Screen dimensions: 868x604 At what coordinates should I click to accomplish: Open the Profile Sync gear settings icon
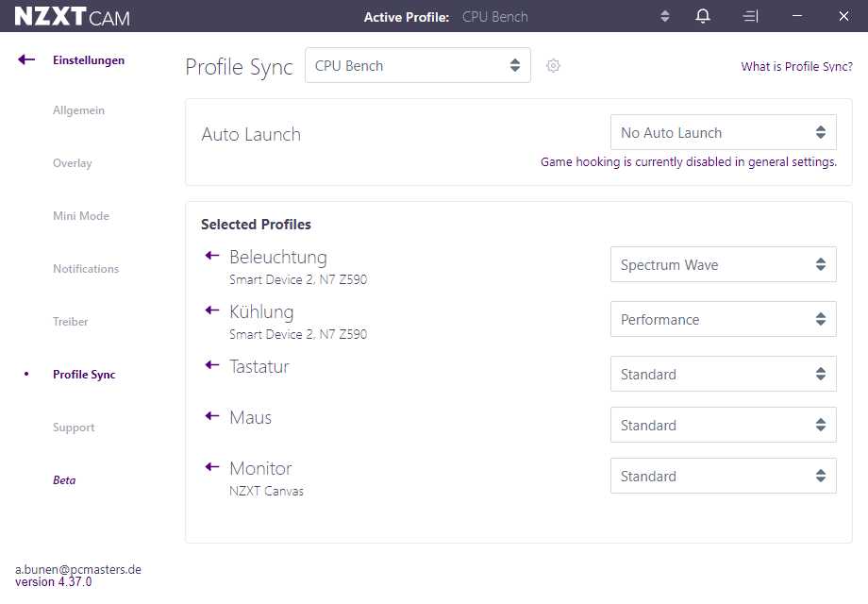tap(553, 66)
